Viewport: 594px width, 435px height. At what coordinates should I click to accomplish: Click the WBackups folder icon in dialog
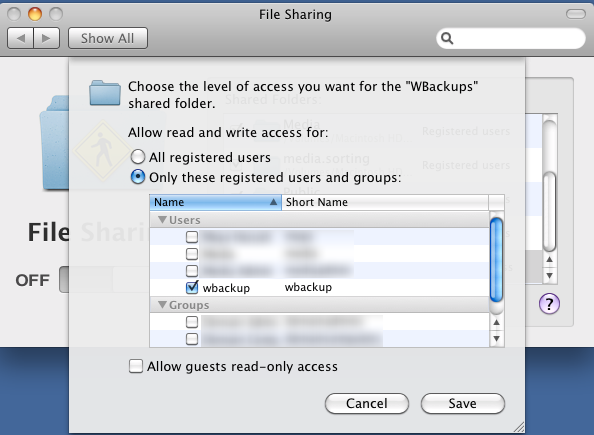[x=105, y=93]
